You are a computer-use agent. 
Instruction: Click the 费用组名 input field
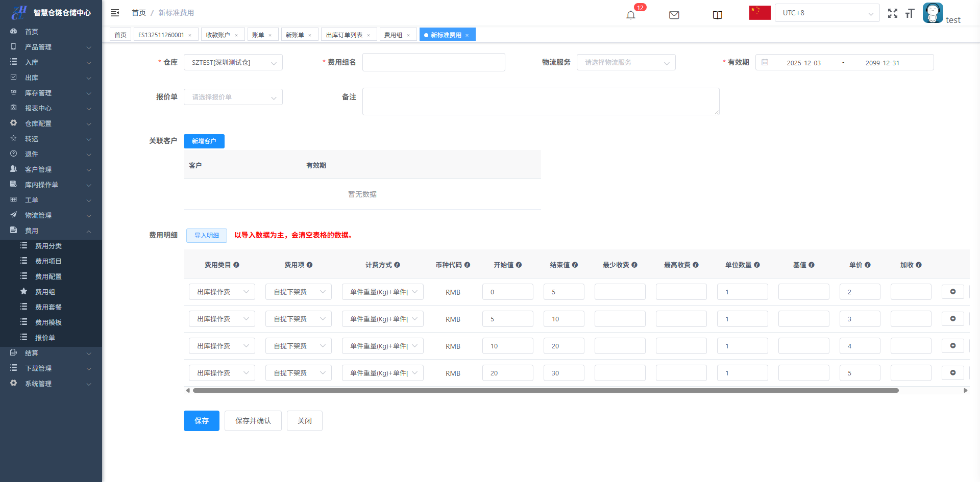433,62
